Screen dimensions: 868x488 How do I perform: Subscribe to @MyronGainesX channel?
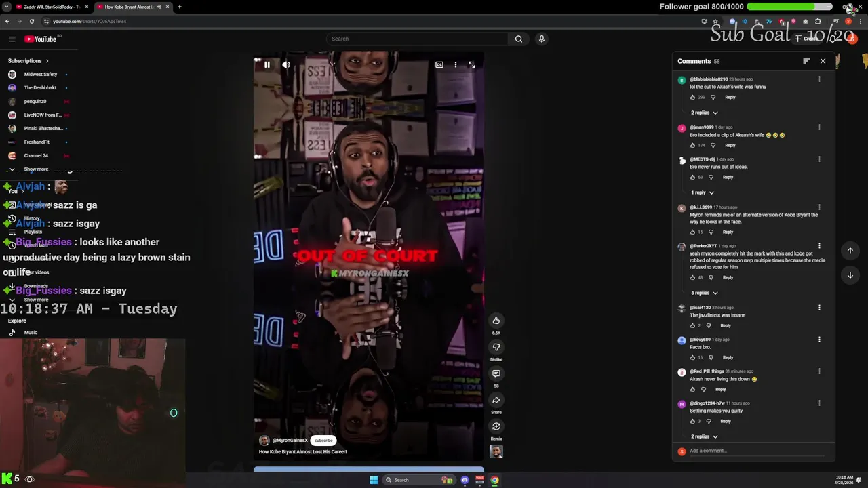323,441
